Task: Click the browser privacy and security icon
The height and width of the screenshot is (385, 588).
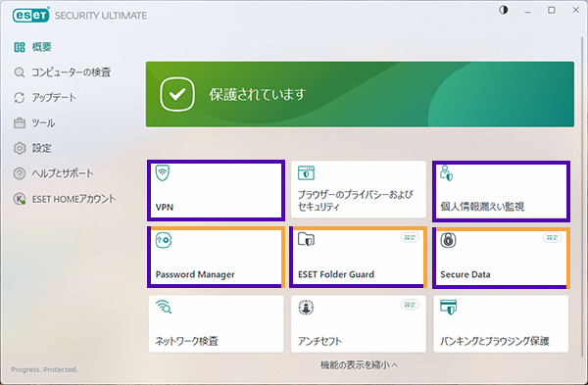Action: 306,172
